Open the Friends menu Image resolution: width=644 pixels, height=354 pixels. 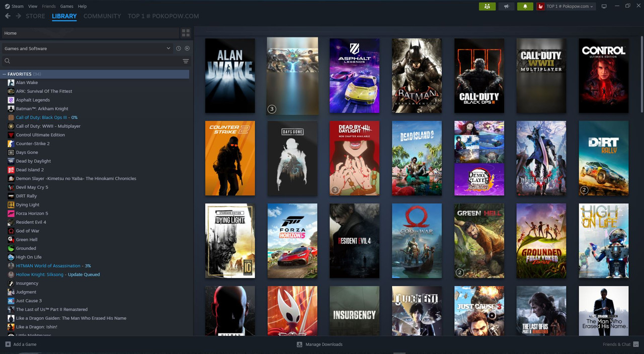pyautogui.click(x=49, y=6)
